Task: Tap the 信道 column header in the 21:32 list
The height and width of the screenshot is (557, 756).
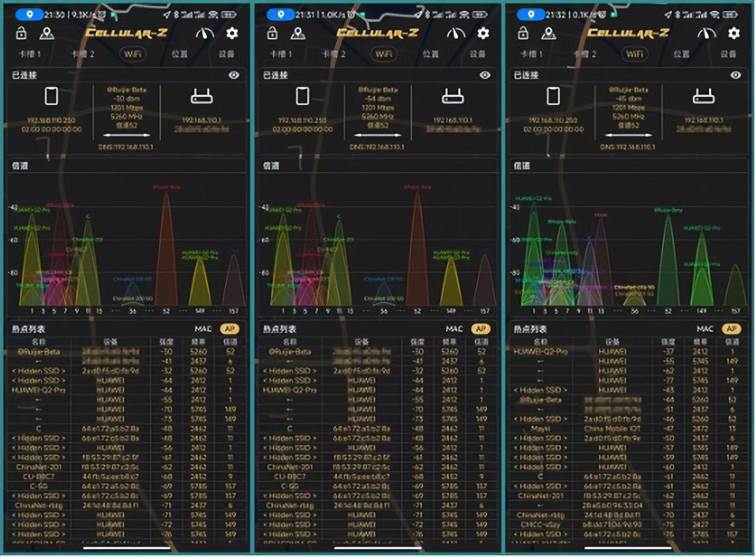Action: pyautogui.click(x=732, y=341)
